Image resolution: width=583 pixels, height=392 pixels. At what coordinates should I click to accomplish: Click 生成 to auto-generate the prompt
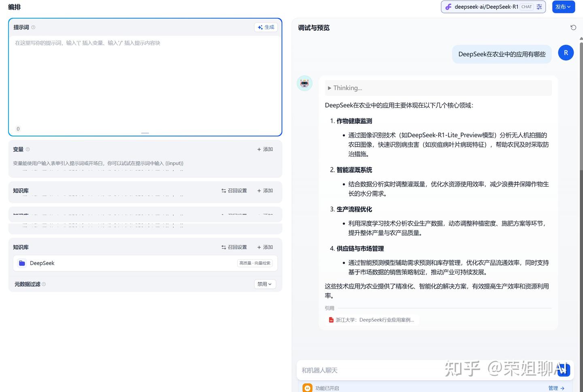(x=266, y=27)
